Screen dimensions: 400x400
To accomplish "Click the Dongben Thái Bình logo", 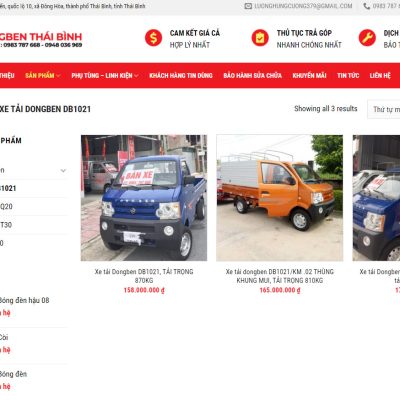I will pos(41,39).
